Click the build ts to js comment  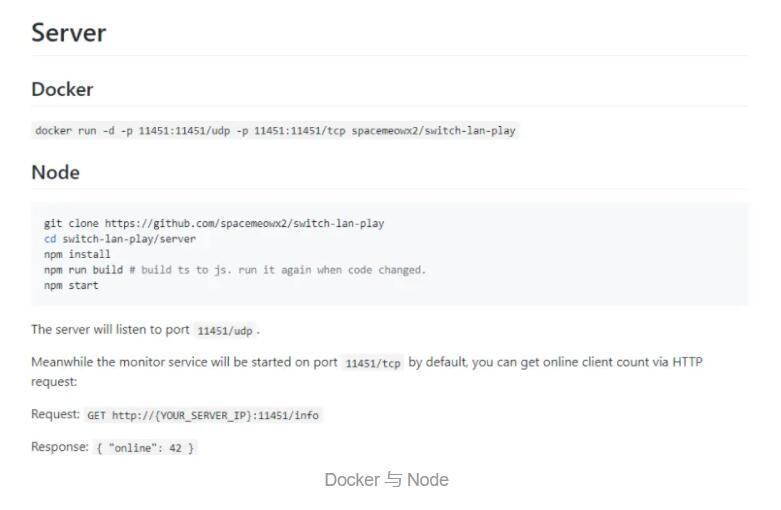(x=277, y=269)
